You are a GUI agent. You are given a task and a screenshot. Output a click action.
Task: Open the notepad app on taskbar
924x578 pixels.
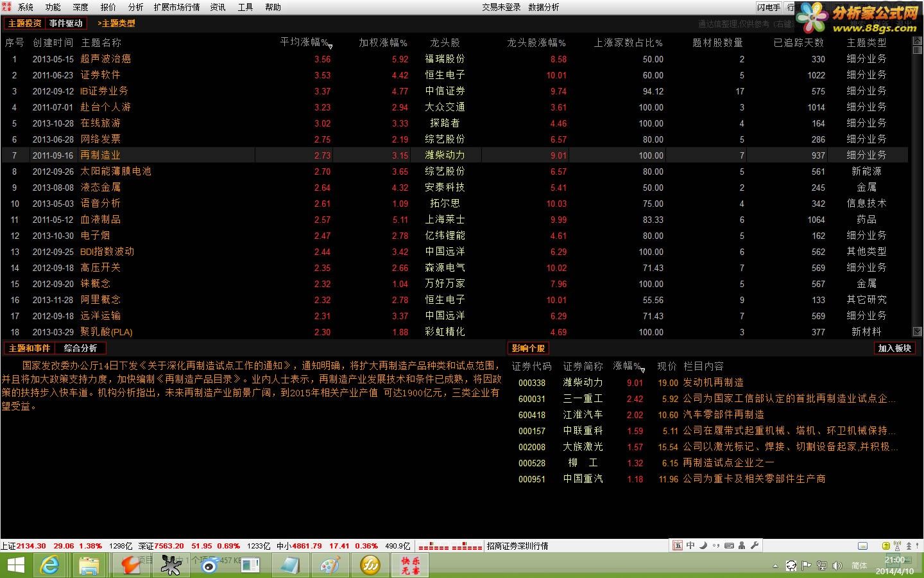click(x=290, y=565)
